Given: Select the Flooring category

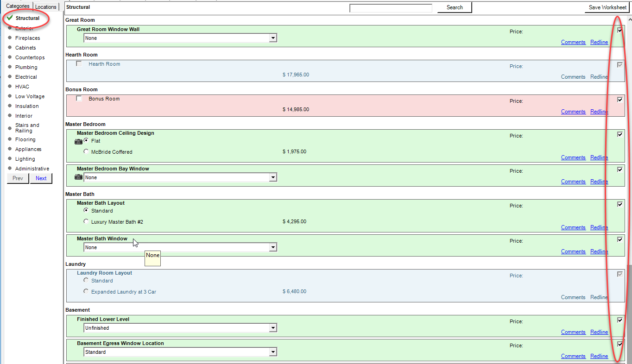Looking at the screenshot, I should (x=25, y=139).
